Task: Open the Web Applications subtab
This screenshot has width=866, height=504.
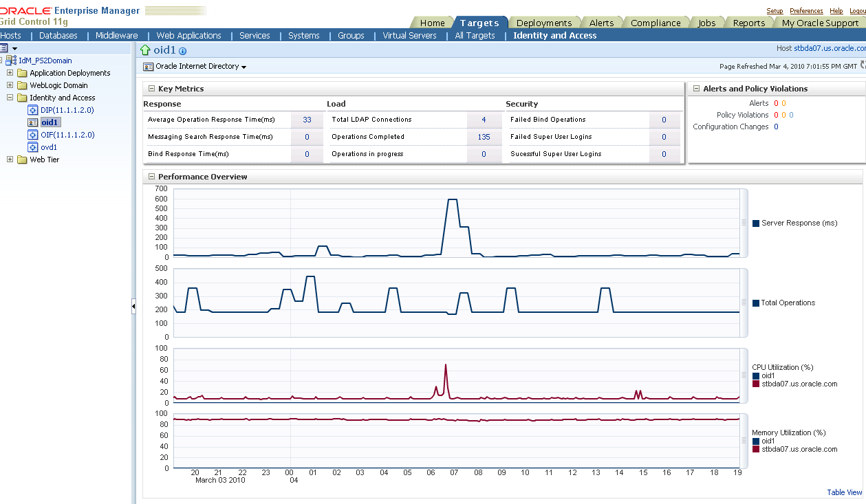Action: (189, 35)
